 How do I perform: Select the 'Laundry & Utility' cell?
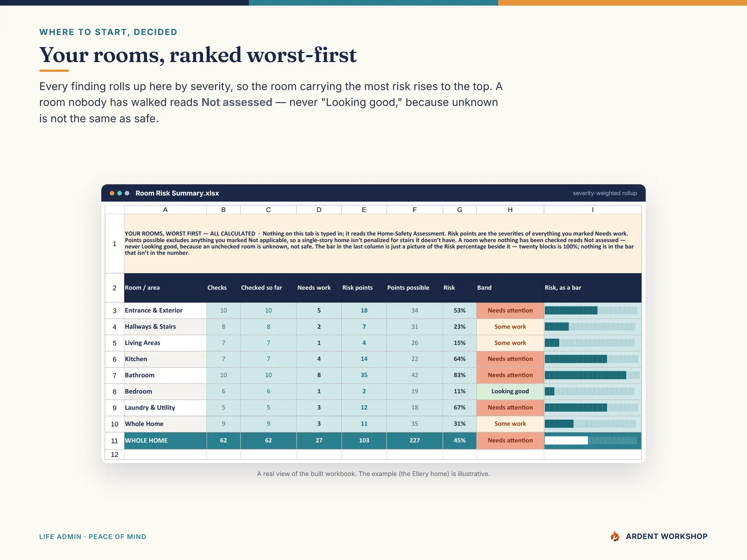point(165,407)
